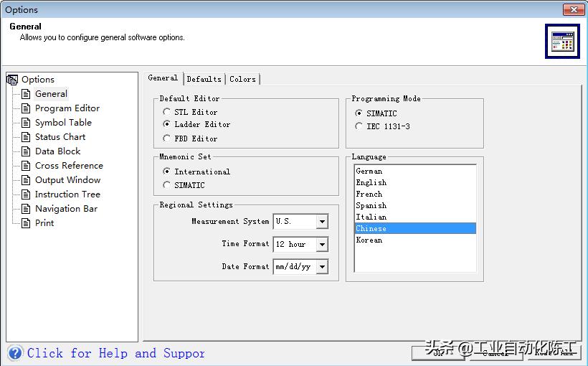Screen dimensions: 588x366
Task: Open Program Editor in options tree
Action: (x=67, y=108)
